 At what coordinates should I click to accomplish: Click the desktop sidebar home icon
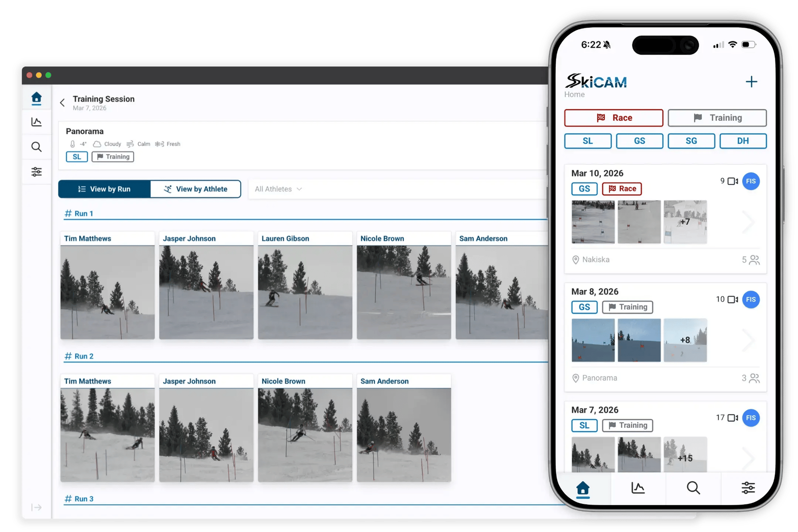pyautogui.click(x=36, y=98)
